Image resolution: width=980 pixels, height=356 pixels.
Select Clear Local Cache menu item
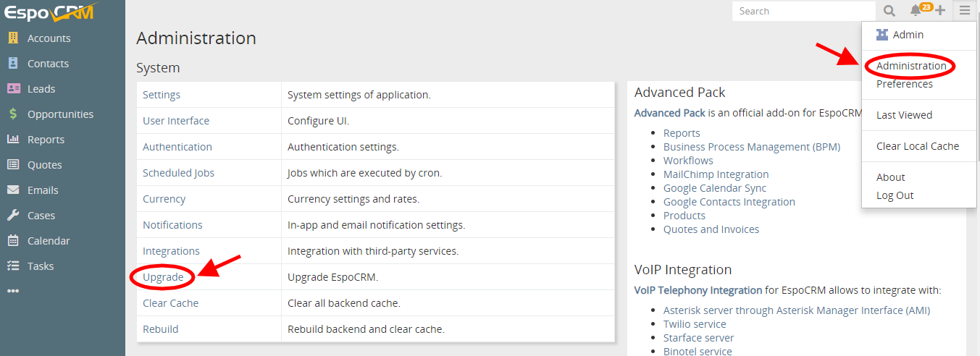coord(919,146)
